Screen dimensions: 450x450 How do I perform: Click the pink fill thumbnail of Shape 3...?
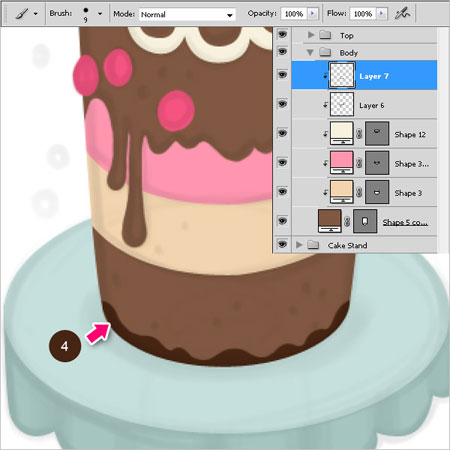point(342,163)
